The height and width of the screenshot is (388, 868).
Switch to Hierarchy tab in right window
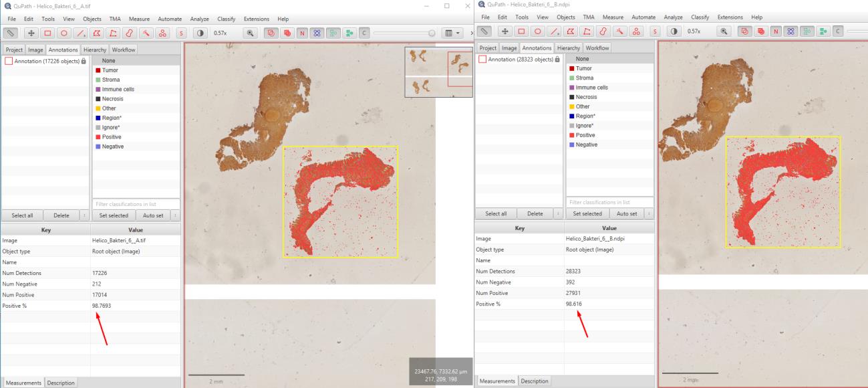(x=569, y=47)
